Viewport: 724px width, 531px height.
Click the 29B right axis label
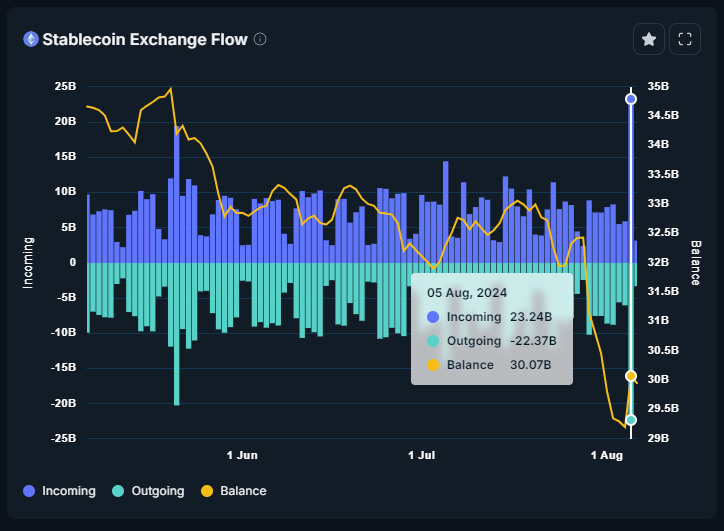click(658, 438)
